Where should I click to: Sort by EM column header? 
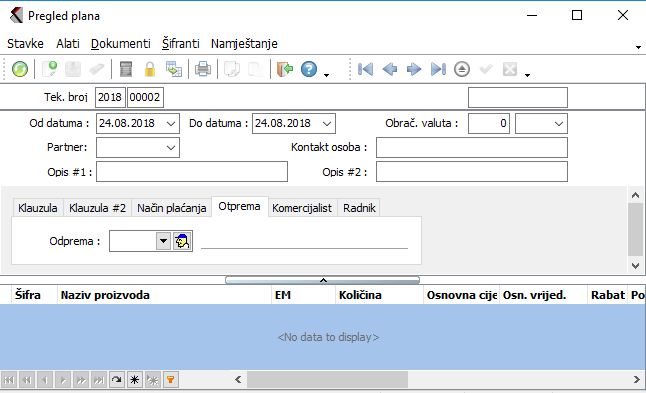[x=303, y=295]
